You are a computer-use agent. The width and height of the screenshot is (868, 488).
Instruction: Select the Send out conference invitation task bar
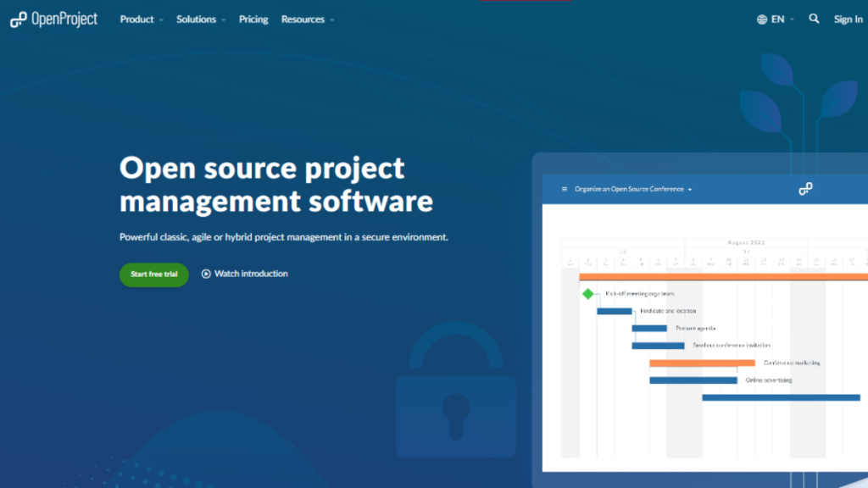(x=657, y=345)
